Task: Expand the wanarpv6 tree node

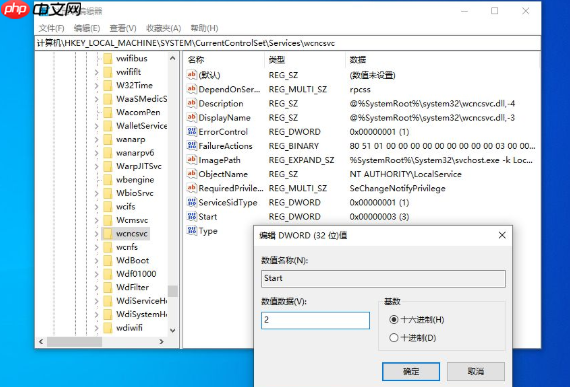Action: [96, 153]
